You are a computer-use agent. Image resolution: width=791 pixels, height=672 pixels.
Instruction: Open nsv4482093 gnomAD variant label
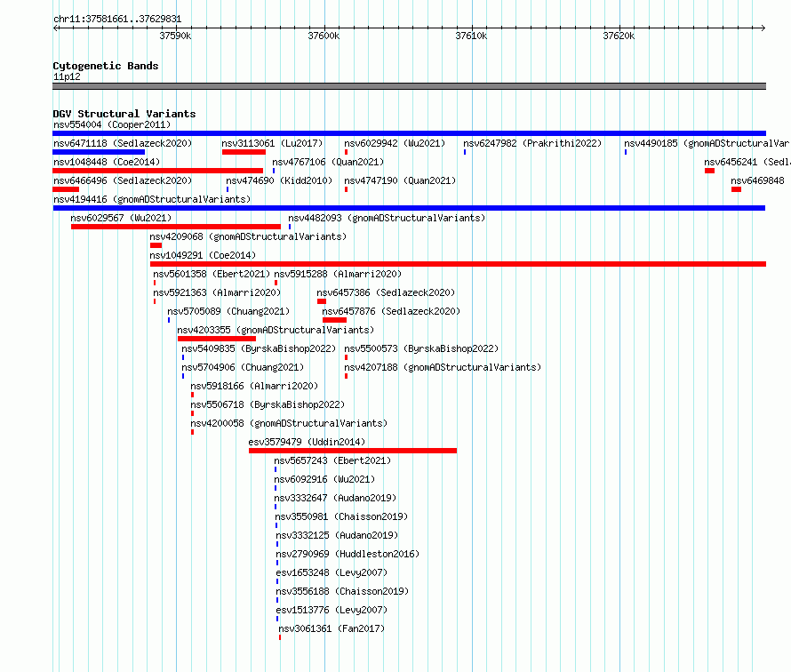point(387,218)
